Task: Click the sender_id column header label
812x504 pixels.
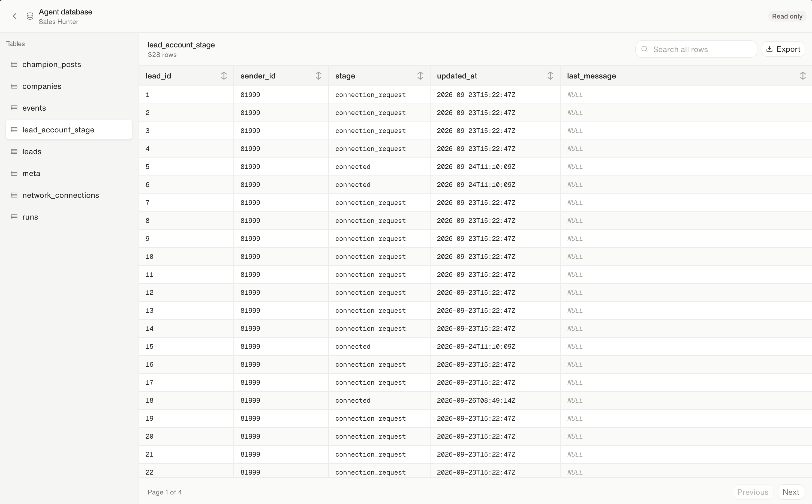Action: [x=258, y=76]
